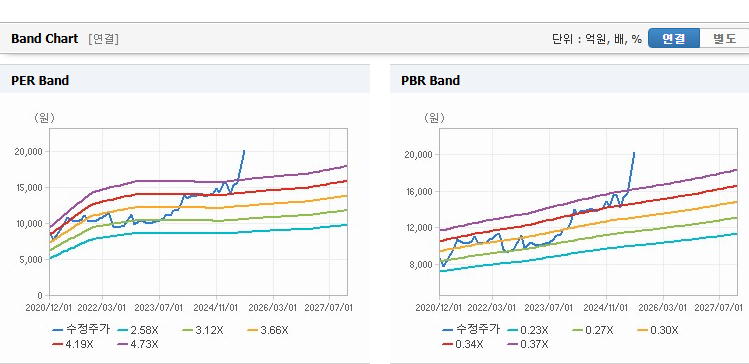Viewport: 749px width, 364px height.
Task: Click the 20,000 axis label in PER chart
Action: tap(28, 151)
